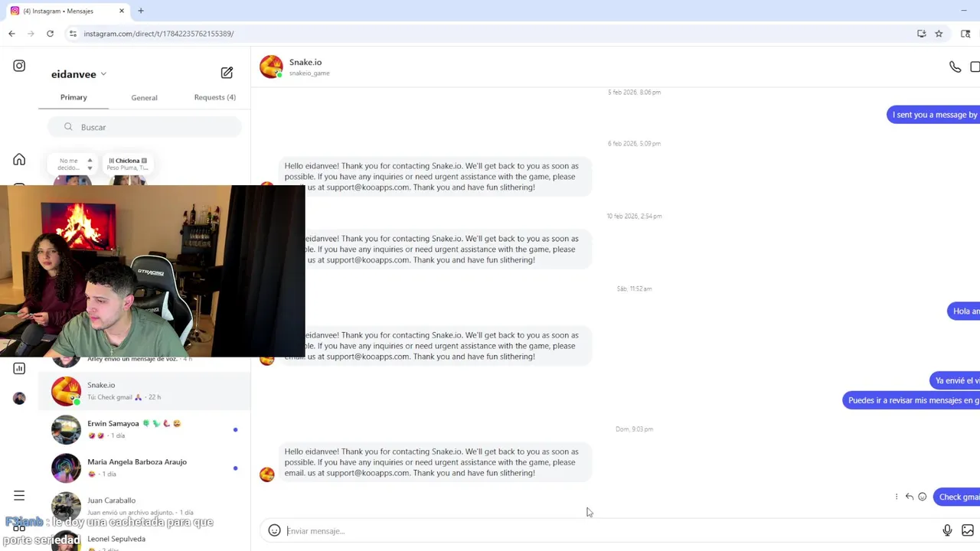Open the insights dashboard chart icon

click(x=19, y=368)
